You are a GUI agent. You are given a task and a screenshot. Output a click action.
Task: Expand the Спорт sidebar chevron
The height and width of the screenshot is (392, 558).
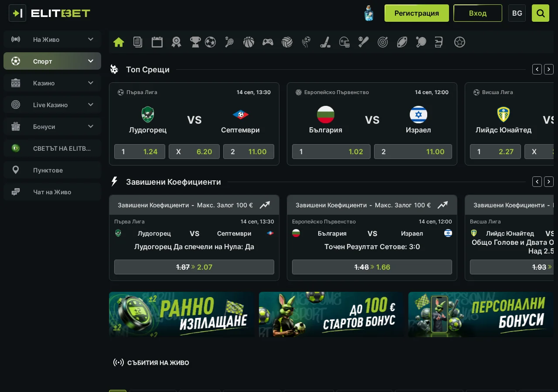[91, 61]
